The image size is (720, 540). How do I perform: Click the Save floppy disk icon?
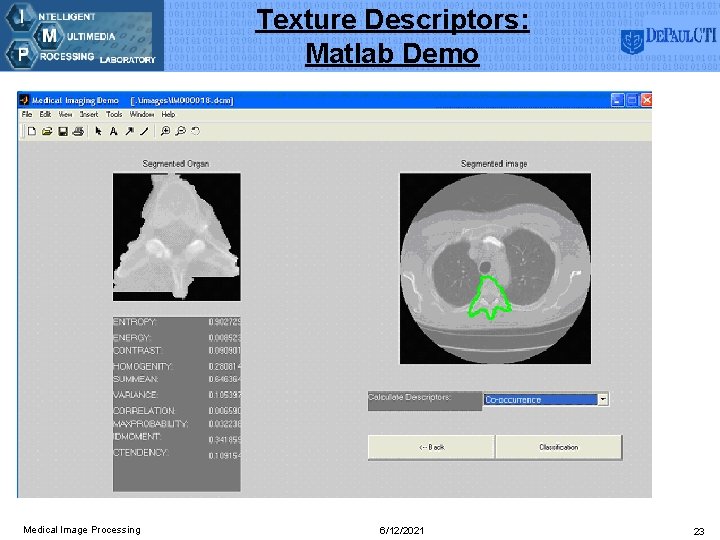63,131
